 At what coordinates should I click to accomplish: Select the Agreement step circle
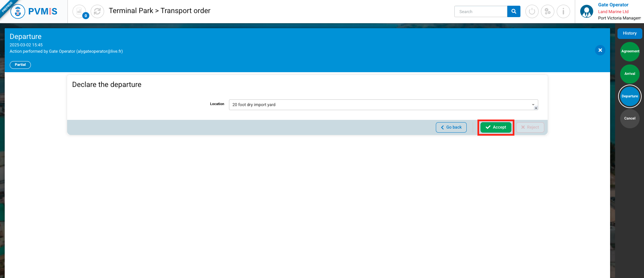[630, 51]
